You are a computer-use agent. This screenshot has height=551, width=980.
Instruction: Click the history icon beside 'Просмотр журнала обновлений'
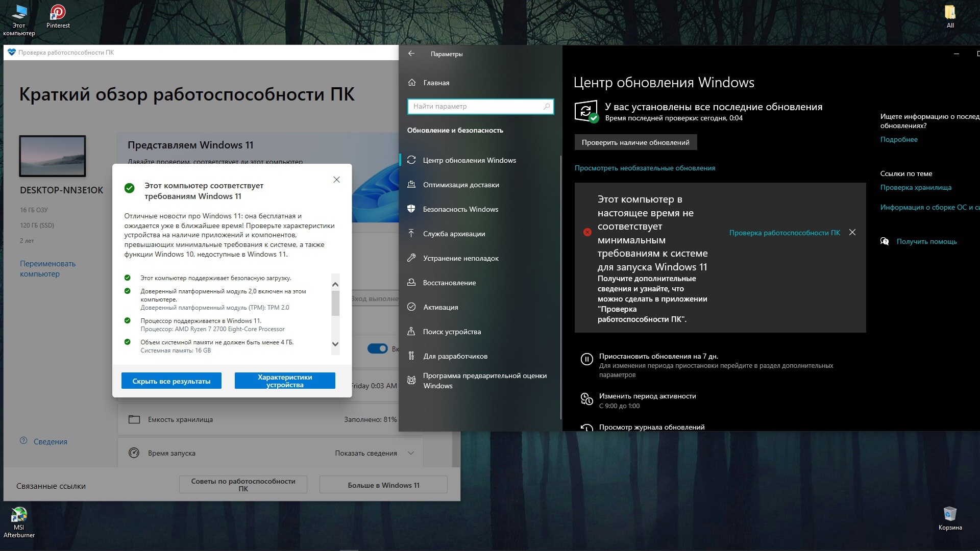click(586, 428)
